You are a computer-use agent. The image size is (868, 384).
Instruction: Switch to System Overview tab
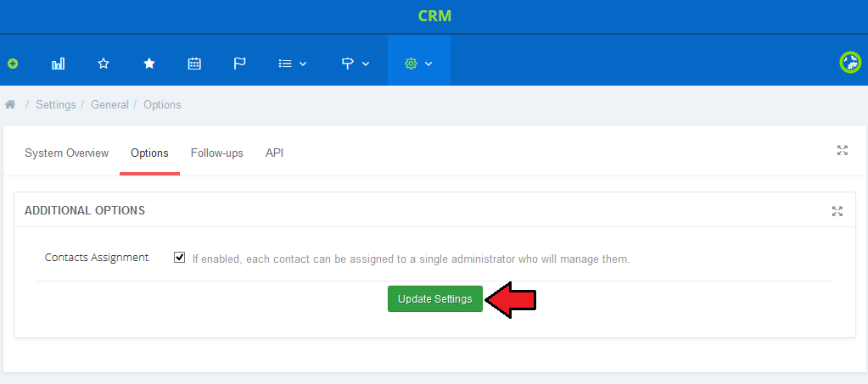tap(66, 153)
